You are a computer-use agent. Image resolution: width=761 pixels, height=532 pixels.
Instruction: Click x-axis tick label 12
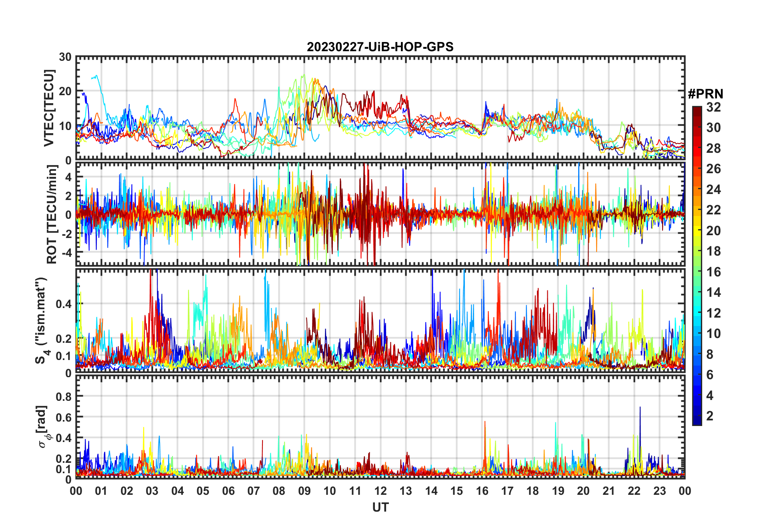(380, 491)
